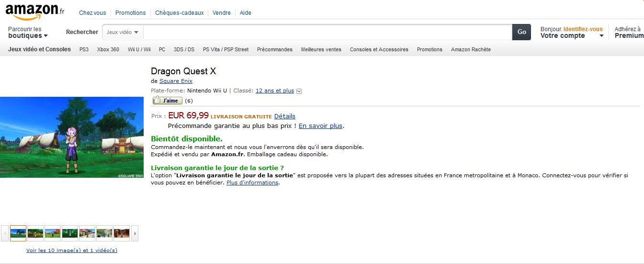The image size is (644, 264).
Task: Open the Adhérez à Premium link
Action: click(x=629, y=32)
